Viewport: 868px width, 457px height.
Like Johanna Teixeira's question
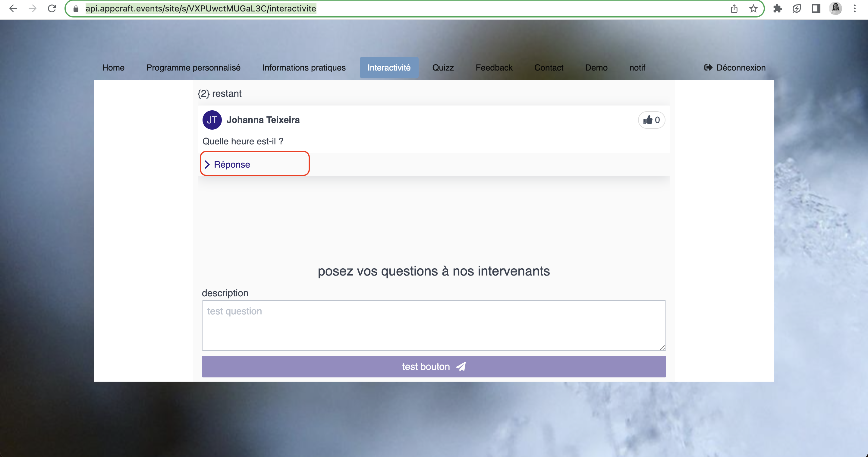click(651, 120)
